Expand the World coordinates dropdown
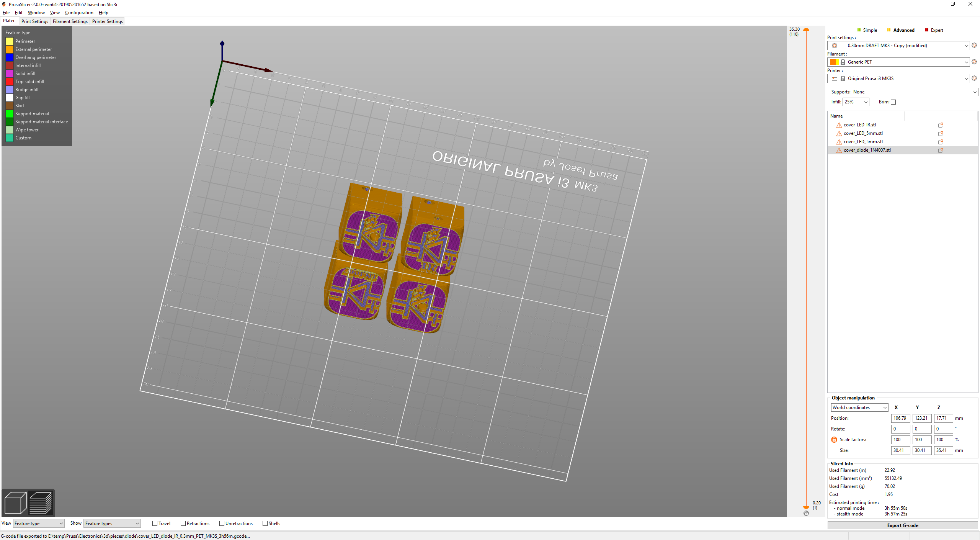 pos(859,407)
